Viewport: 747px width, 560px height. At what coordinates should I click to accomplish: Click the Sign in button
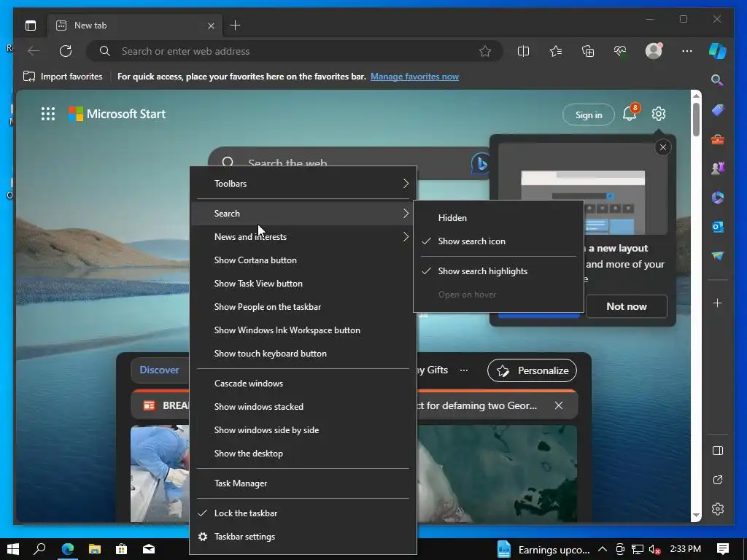[x=589, y=114]
